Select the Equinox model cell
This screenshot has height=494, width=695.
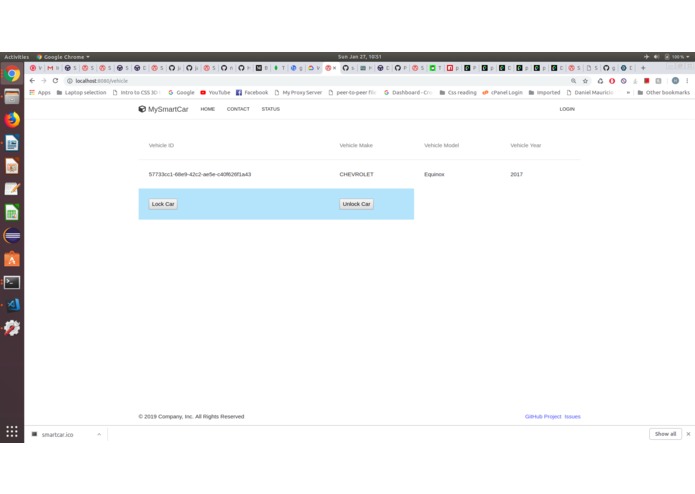[434, 175]
